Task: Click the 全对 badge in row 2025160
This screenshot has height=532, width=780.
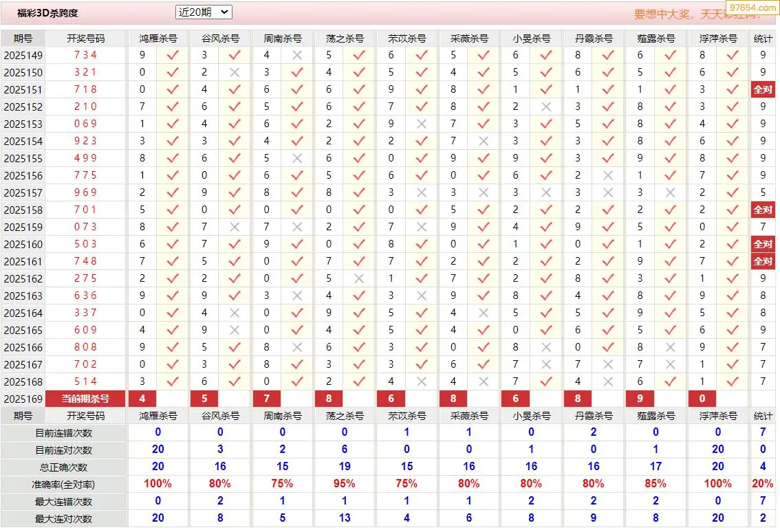Action: tap(763, 244)
